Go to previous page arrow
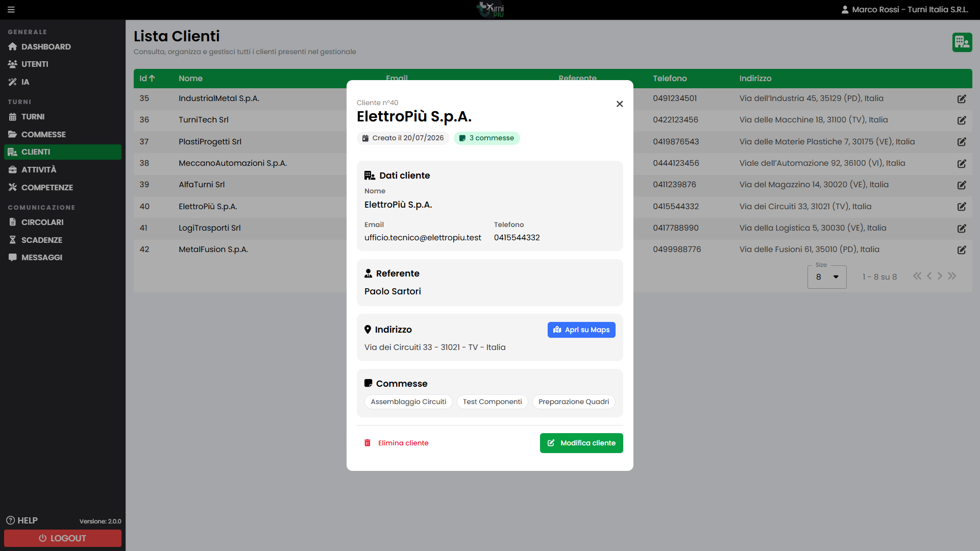This screenshot has height=551, width=980. (929, 276)
